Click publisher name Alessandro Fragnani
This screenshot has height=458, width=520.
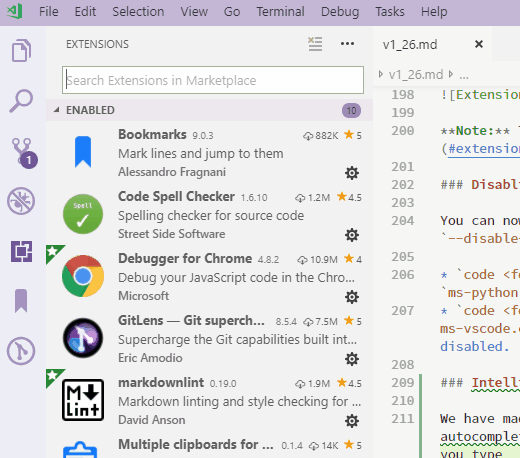tap(172, 172)
